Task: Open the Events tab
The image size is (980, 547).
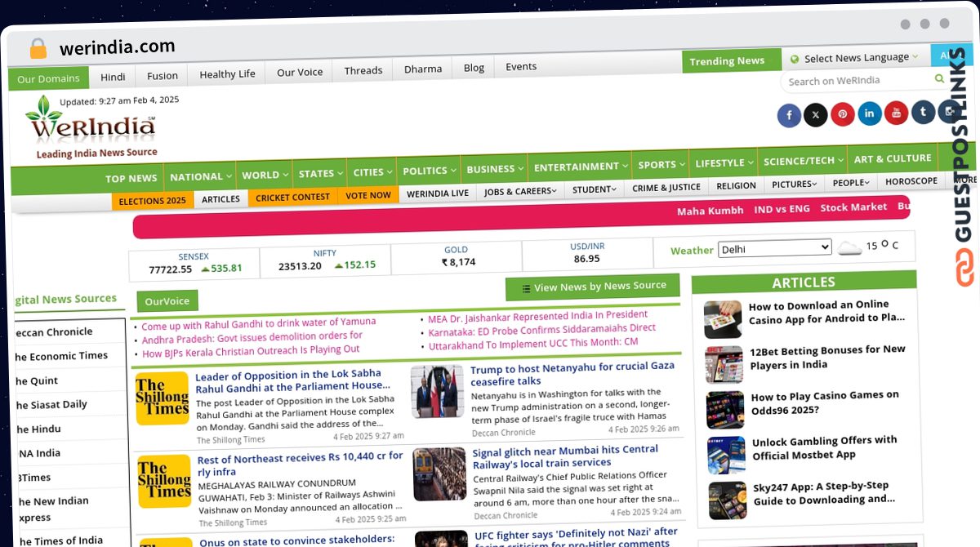Action: click(521, 67)
